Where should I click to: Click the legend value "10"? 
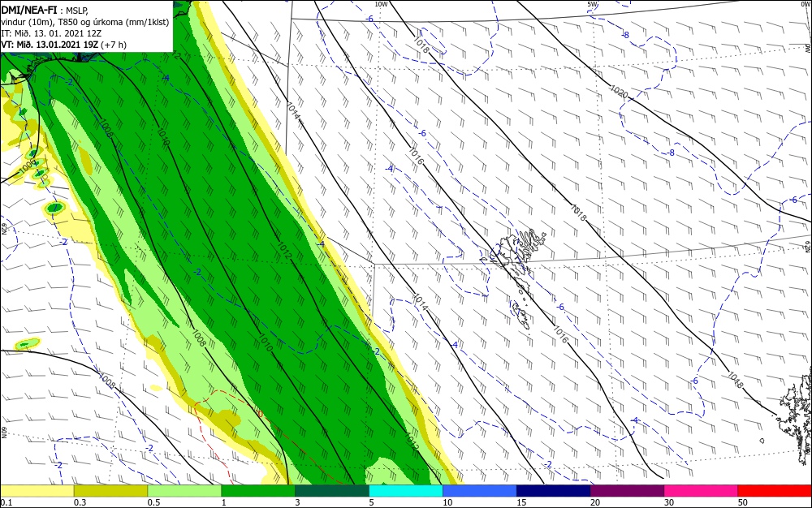447,503
